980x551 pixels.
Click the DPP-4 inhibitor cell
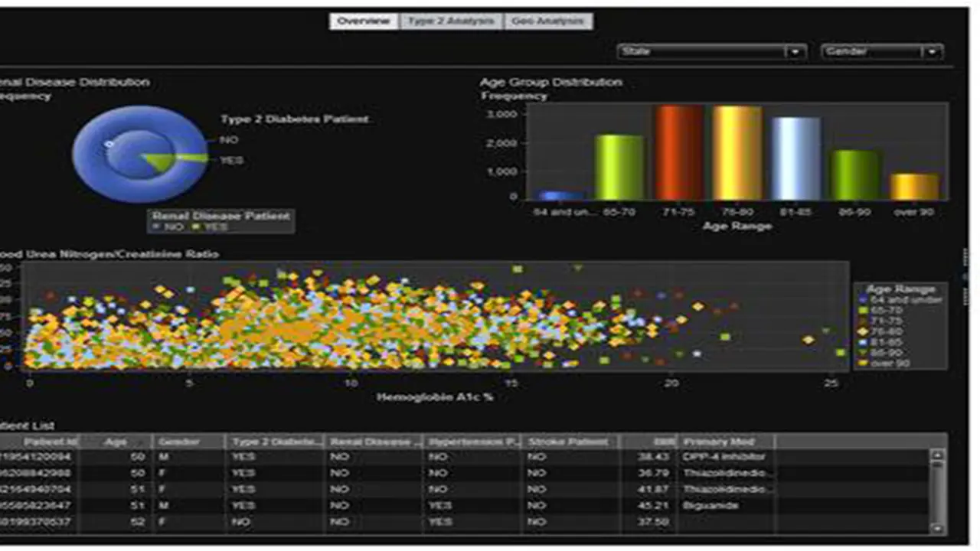pyautogui.click(x=726, y=457)
